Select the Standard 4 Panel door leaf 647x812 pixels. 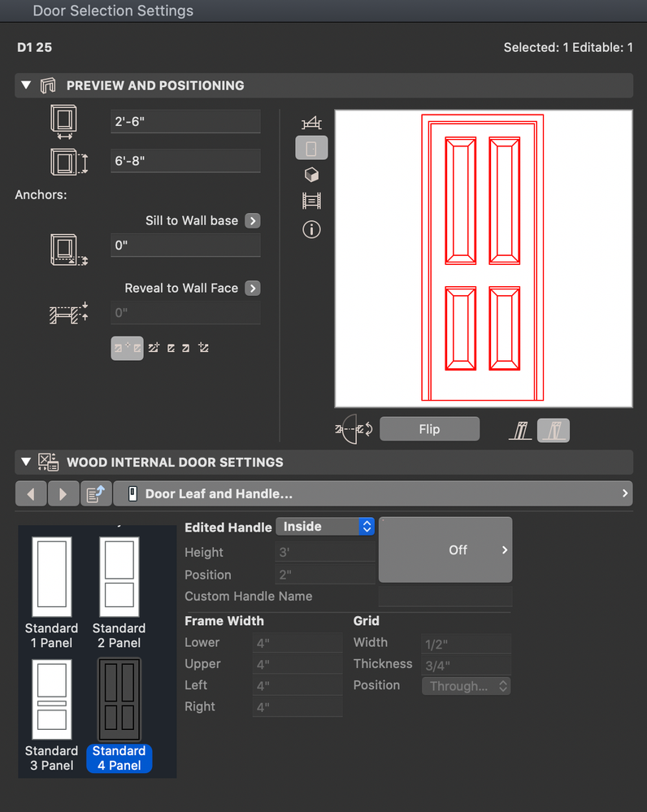[119, 715]
